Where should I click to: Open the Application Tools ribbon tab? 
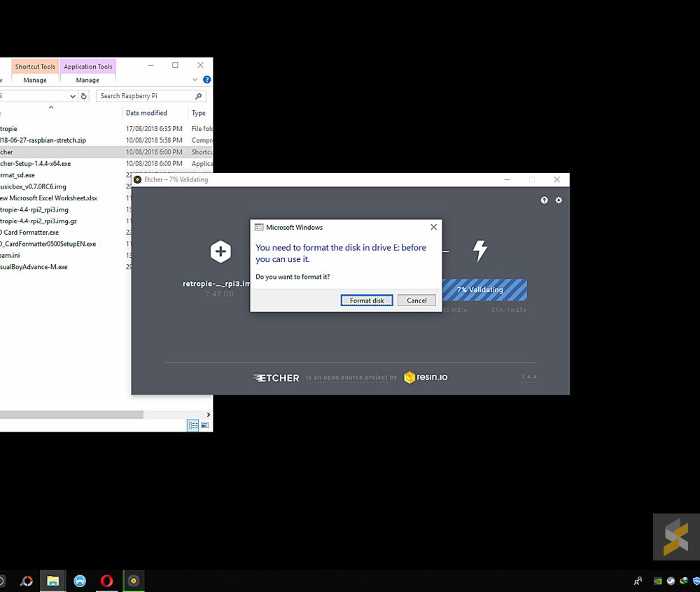point(88,67)
